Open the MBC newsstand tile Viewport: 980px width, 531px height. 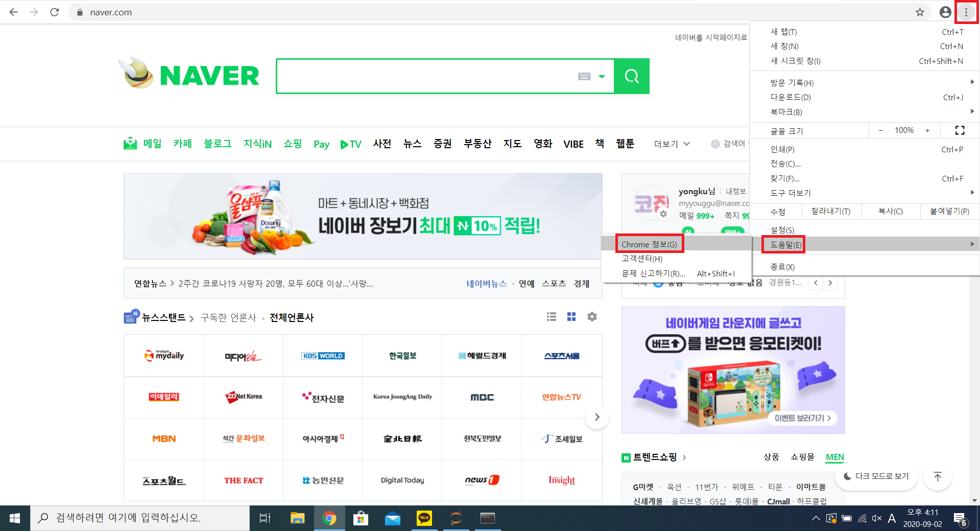tap(482, 397)
